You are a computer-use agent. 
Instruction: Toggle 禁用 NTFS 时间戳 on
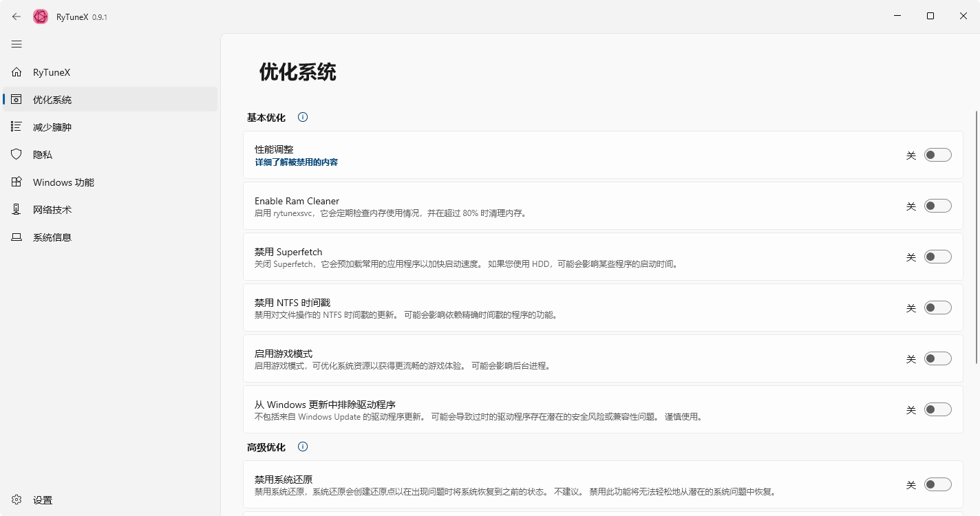(937, 307)
